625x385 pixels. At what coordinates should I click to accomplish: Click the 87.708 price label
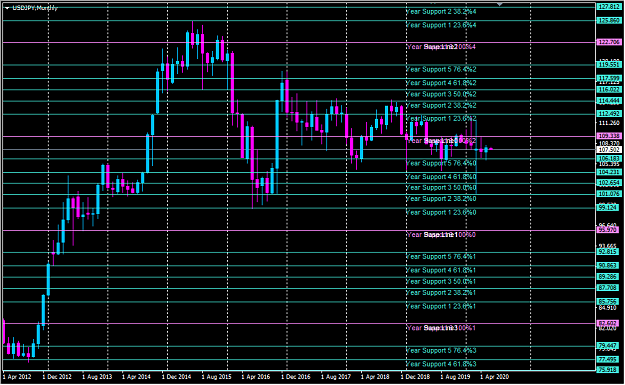(x=609, y=288)
